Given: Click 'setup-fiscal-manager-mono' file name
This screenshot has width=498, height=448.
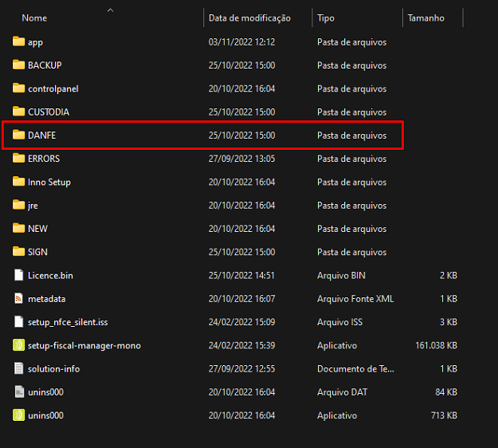Looking at the screenshot, I should 84,345.
